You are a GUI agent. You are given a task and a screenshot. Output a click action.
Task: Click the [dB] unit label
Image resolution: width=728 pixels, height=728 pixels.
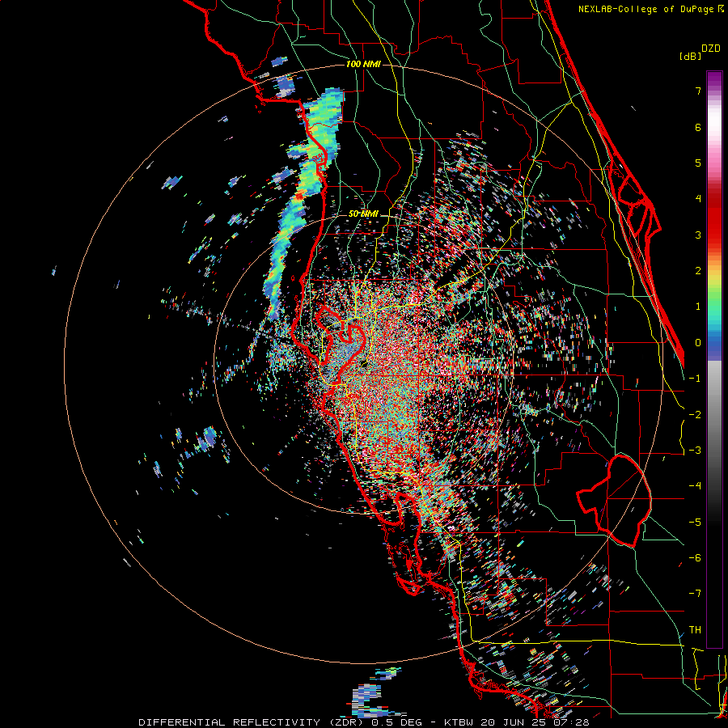click(691, 57)
